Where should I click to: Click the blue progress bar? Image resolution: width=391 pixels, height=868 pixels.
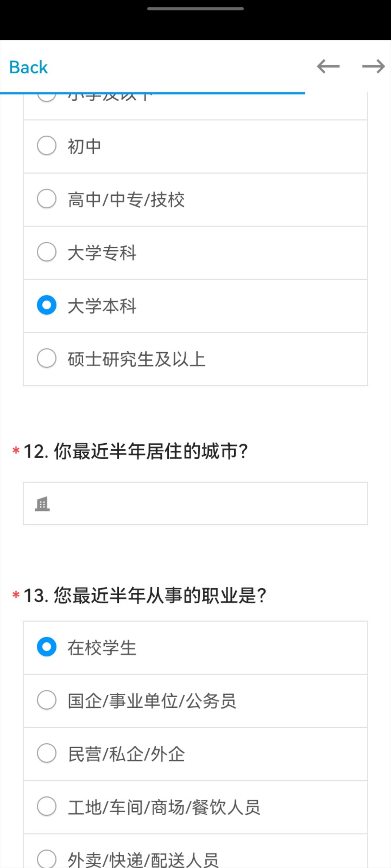click(152, 93)
